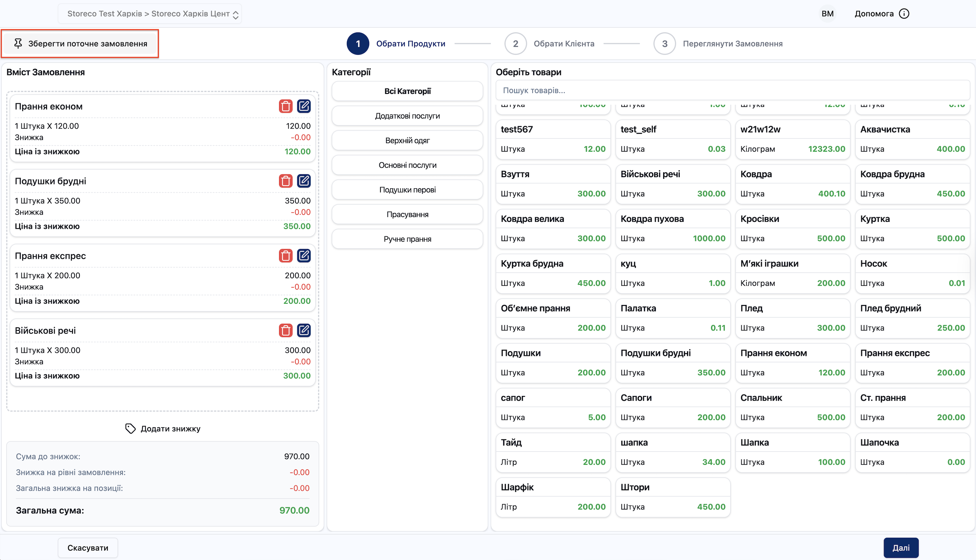Open the BM user avatar
The height and width of the screenshot is (560, 976).
827,14
